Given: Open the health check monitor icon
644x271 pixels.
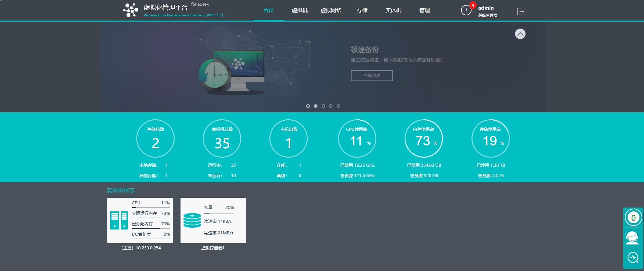Looking at the screenshot, I should click(x=633, y=258).
